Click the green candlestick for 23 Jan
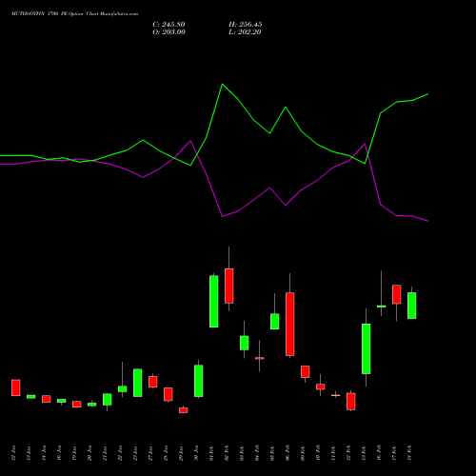 138,383
